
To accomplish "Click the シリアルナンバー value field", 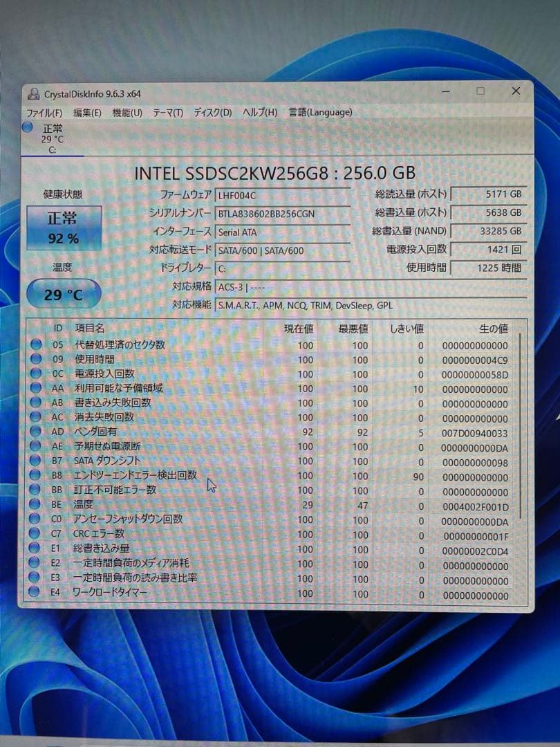I will [x=283, y=214].
